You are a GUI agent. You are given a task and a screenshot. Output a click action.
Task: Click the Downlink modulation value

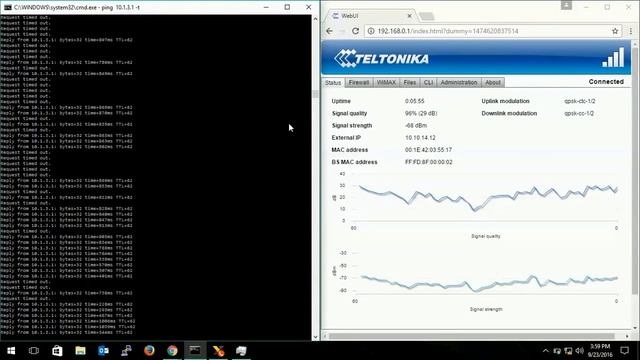(579, 113)
